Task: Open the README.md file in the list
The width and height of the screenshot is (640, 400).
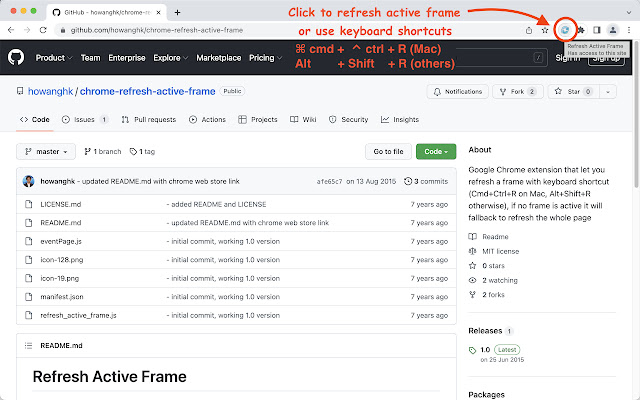Action: pos(60,223)
